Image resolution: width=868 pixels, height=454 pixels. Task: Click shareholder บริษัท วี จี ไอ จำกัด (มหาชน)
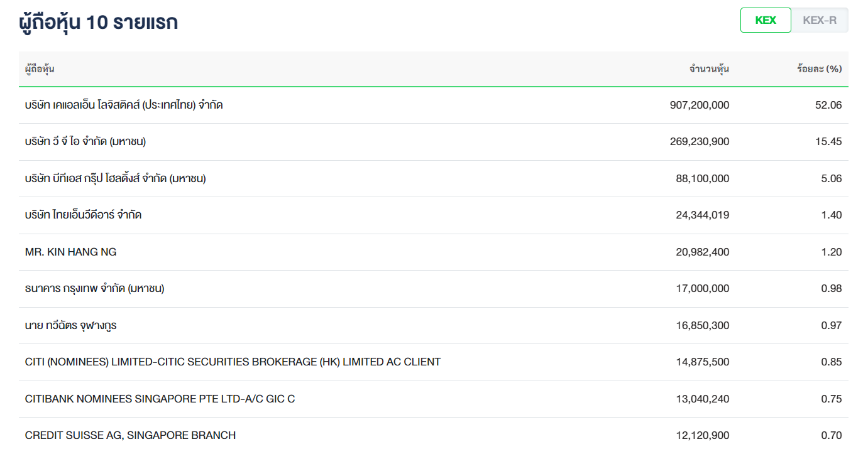coord(85,142)
